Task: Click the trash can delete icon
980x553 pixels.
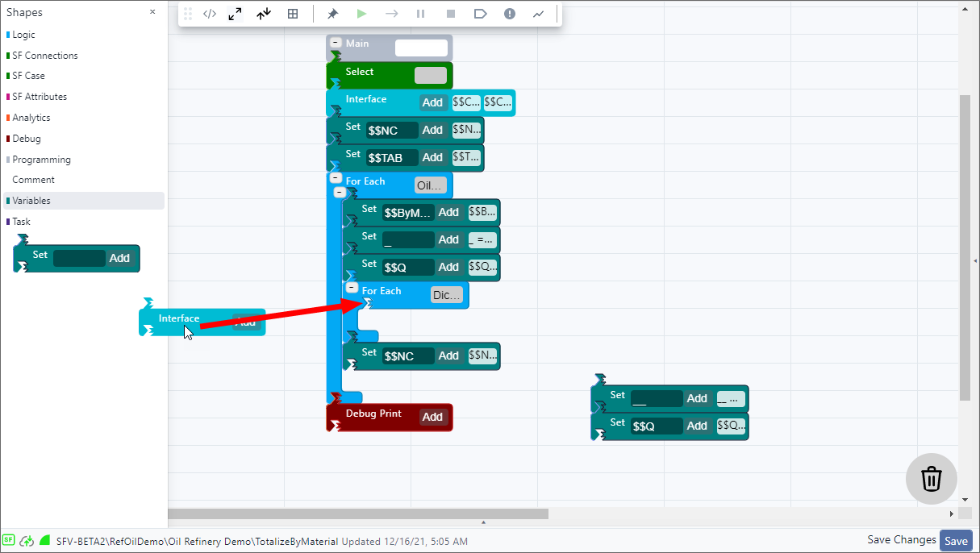Action: pos(931,479)
